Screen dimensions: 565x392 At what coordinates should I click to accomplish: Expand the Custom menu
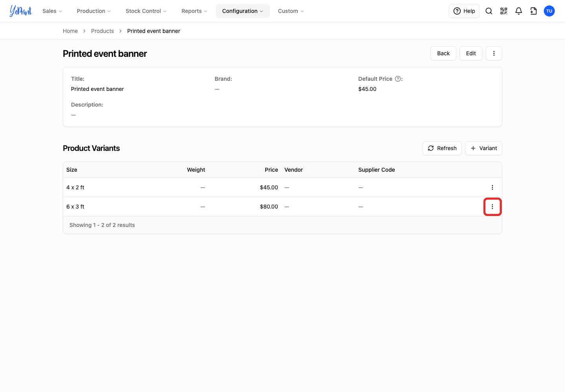tap(291, 11)
